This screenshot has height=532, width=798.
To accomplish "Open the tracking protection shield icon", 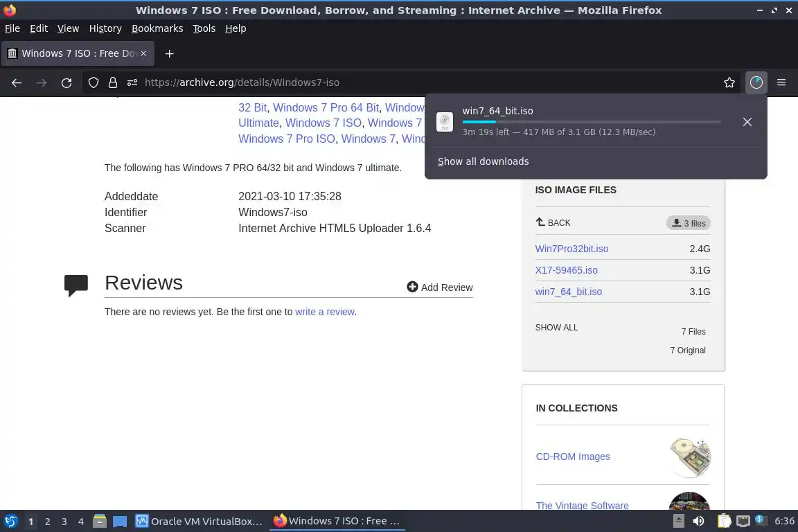I will tap(94, 82).
